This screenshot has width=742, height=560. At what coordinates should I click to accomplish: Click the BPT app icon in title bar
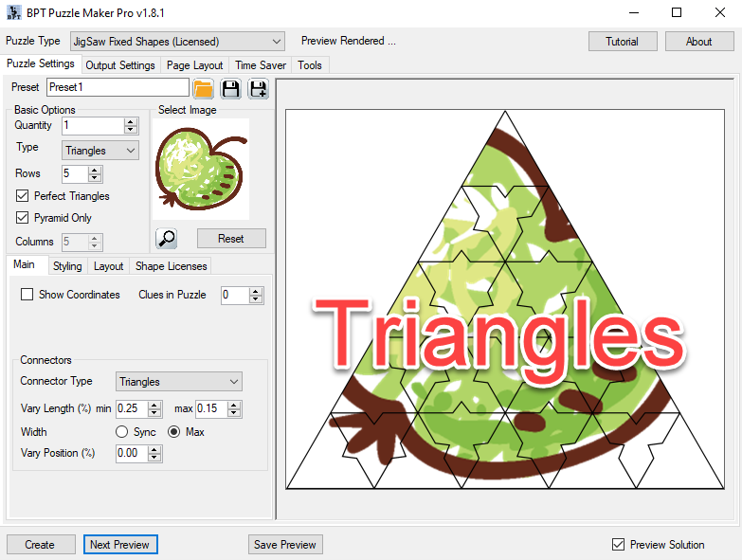(13, 13)
